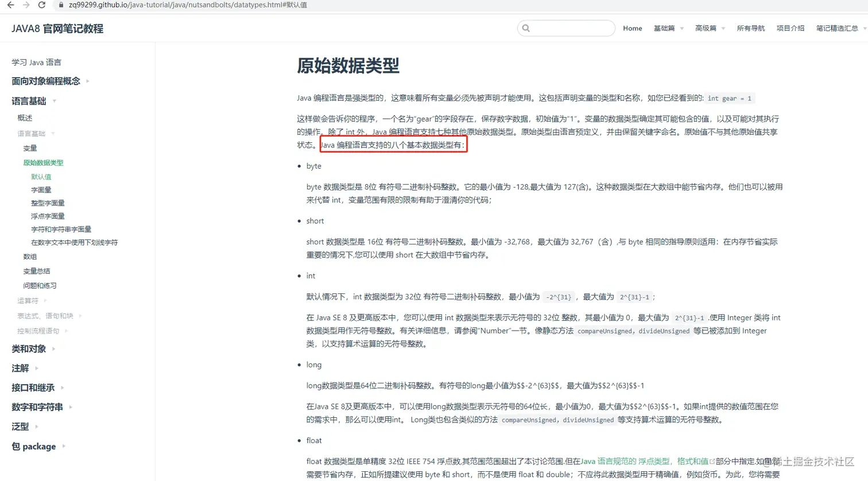
Task: Open the JAVA8 官网笔记教程 site title
Action: [x=57, y=28]
